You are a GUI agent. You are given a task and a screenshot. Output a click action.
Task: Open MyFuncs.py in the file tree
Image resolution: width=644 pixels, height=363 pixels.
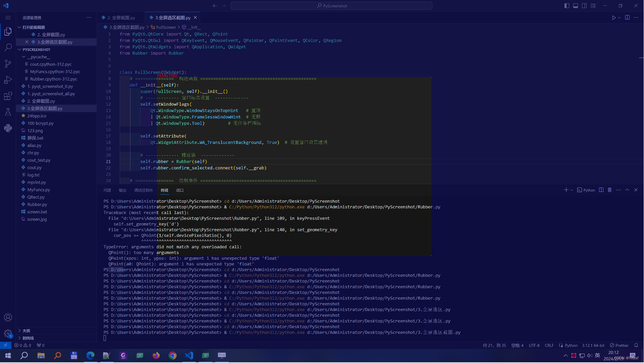[39, 190]
